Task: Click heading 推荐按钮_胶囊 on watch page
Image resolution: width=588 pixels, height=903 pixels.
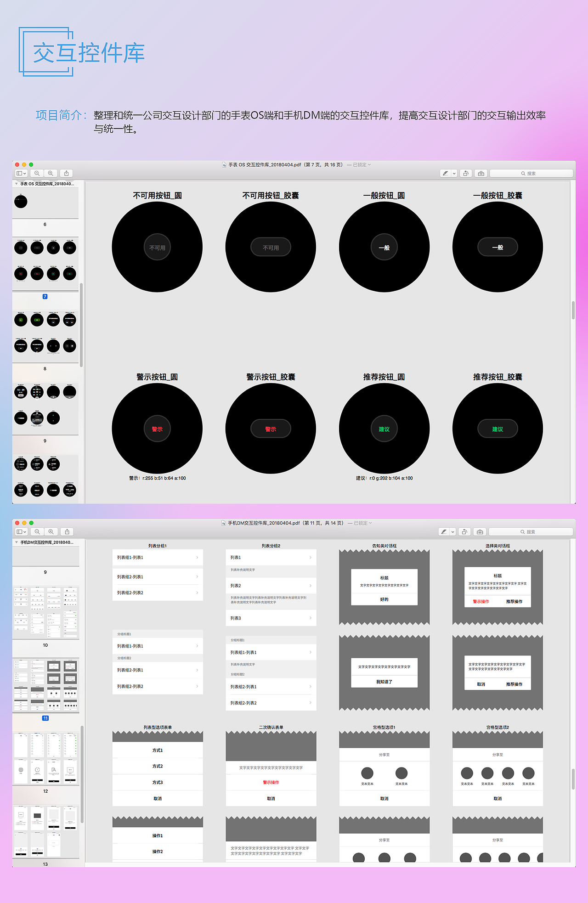Action: pyautogui.click(x=498, y=377)
